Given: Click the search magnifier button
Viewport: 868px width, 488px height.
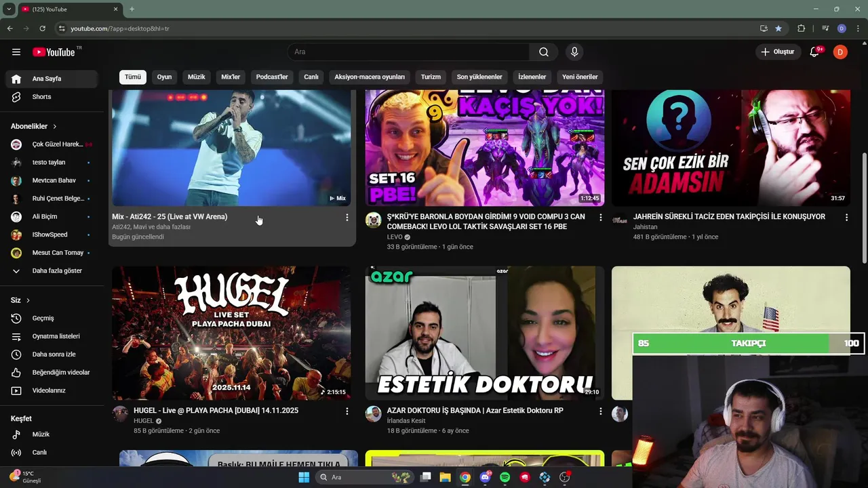Looking at the screenshot, I should tap(544, 52).
